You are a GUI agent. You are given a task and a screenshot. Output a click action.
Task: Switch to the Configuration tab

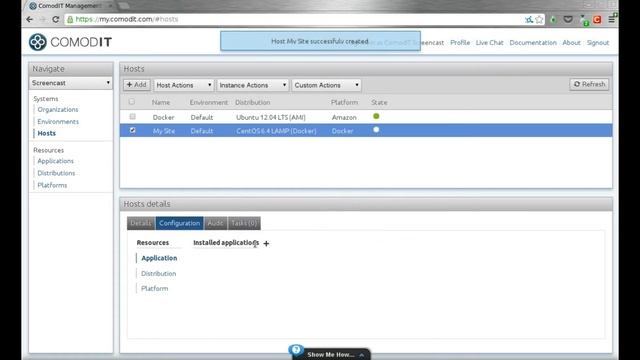click(180, 223)
